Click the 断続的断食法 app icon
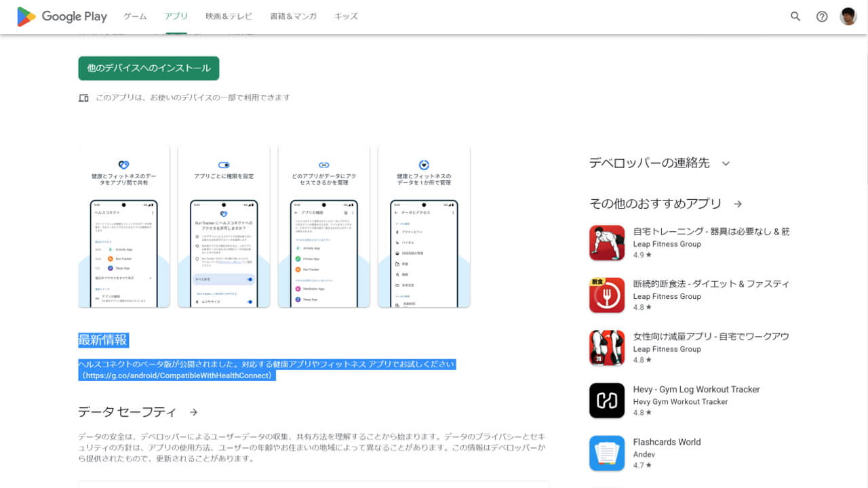This screenshot has width=868, height=488. coord(606,295)
